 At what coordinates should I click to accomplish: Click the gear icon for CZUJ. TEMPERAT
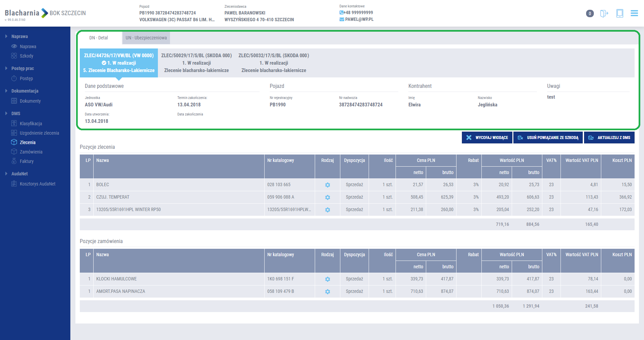click(x=328, y=197)
